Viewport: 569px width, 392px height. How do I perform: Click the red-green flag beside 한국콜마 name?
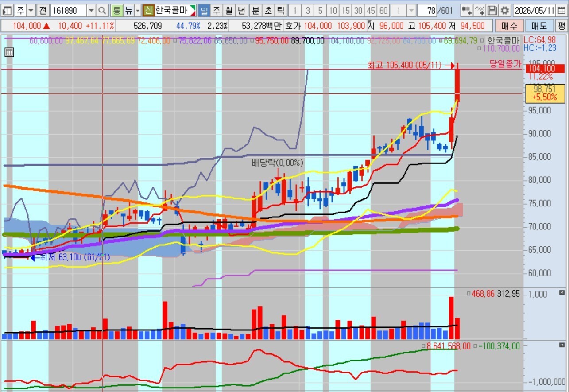click(193, 10)
